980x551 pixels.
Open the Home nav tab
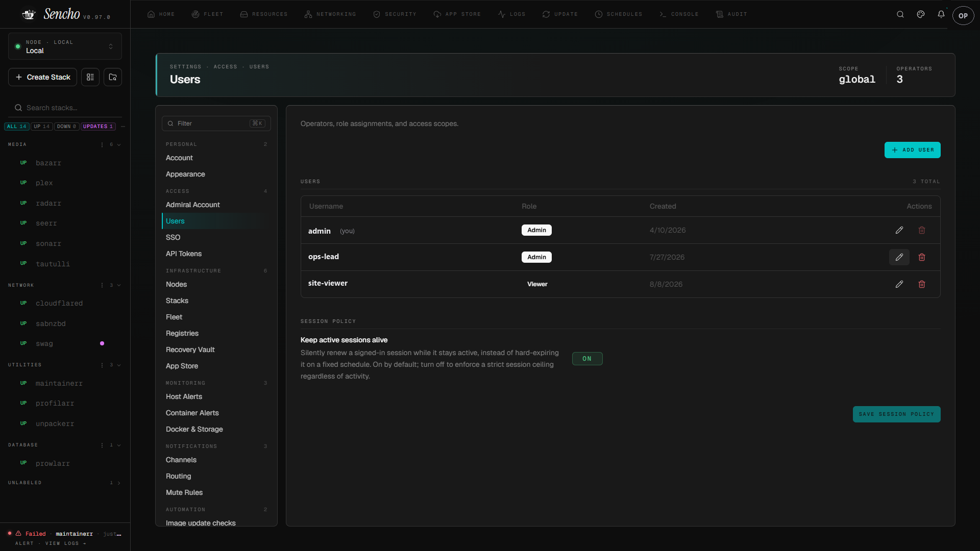tap(161, 14)
